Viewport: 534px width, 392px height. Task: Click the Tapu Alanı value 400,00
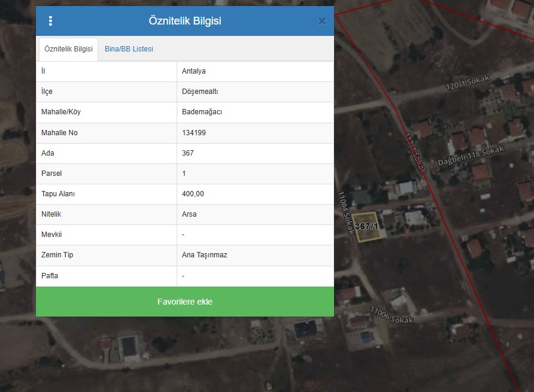193,194
